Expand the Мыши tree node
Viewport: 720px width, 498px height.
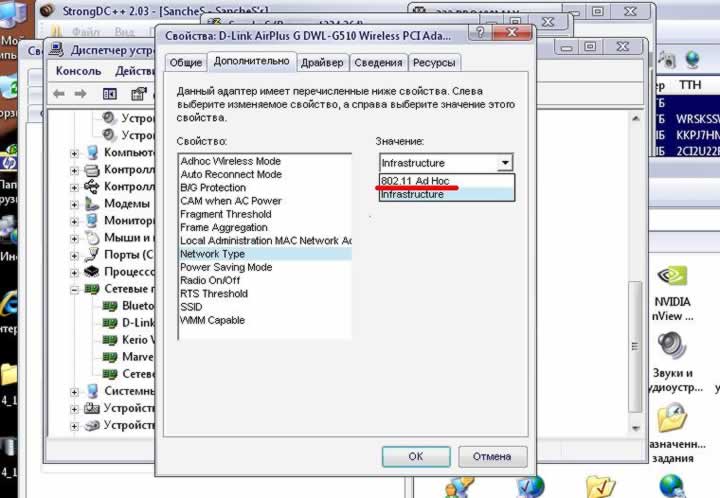point(74,239)
